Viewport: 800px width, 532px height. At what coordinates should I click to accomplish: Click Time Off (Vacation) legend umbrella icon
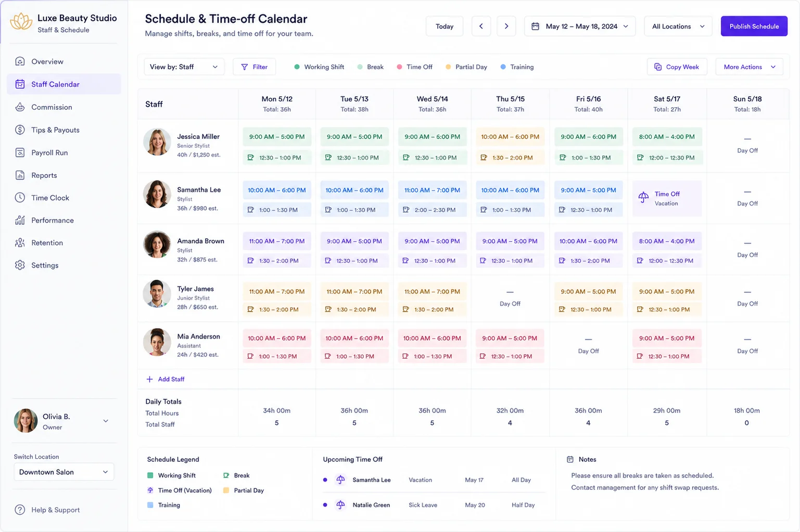(x=150, y=490)
